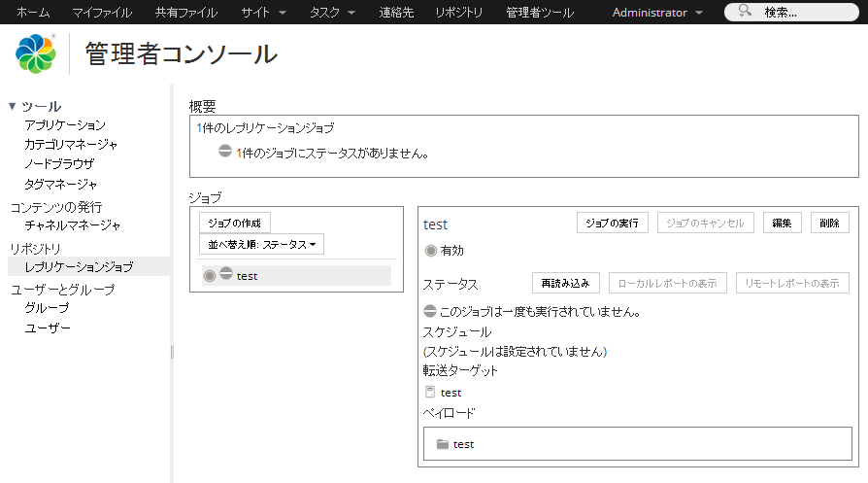The height and width of the screenshot is (483, 868).
Task: Select カテゴリマネージャ in sidebar
Action: click(x=71, y=145)
